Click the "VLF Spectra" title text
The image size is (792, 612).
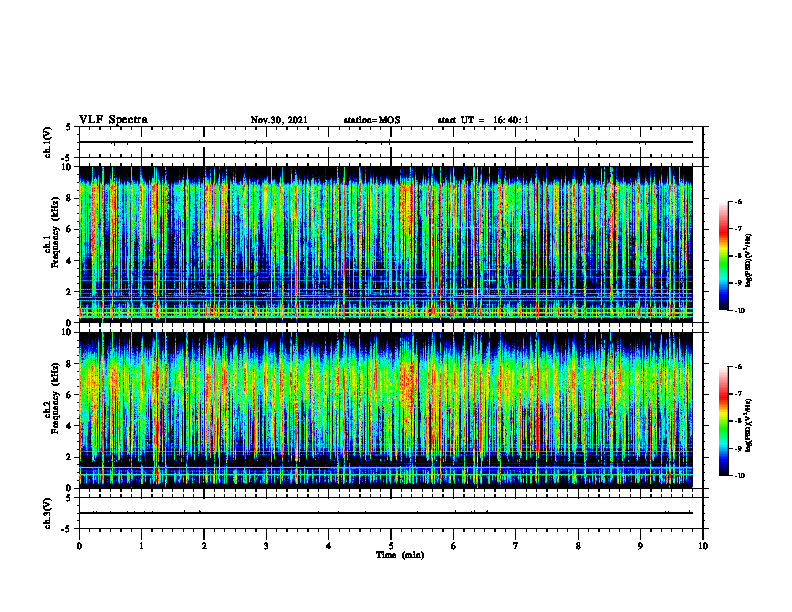click(113, 120)
